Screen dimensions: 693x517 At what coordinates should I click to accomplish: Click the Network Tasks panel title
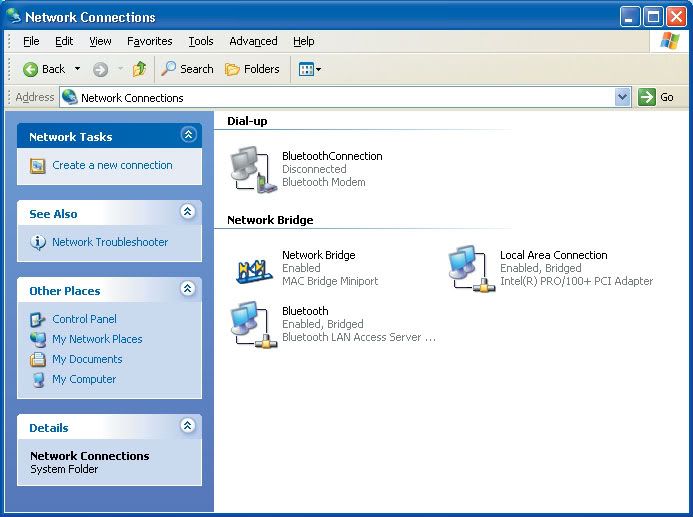coord(71,137)
